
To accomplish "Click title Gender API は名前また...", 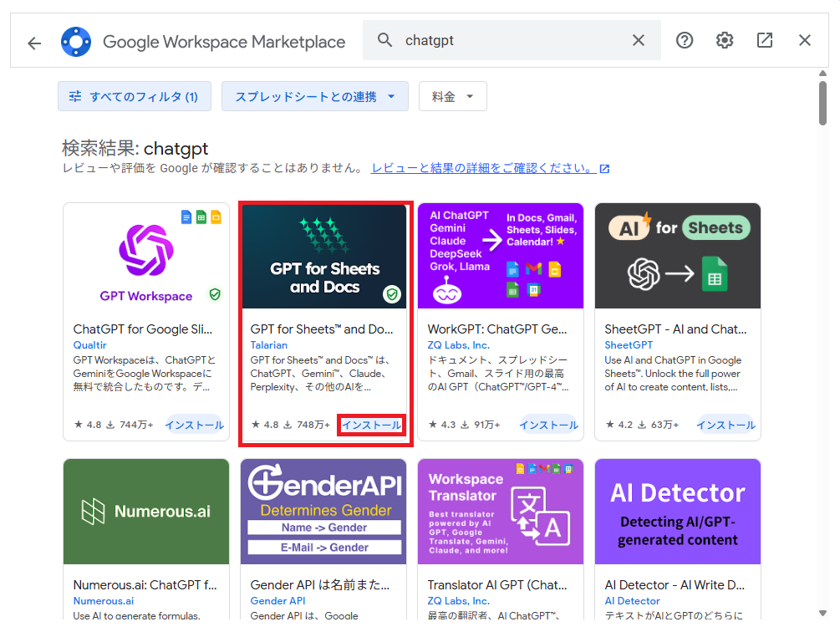I will pyautogui.click(x=320, y=585).
